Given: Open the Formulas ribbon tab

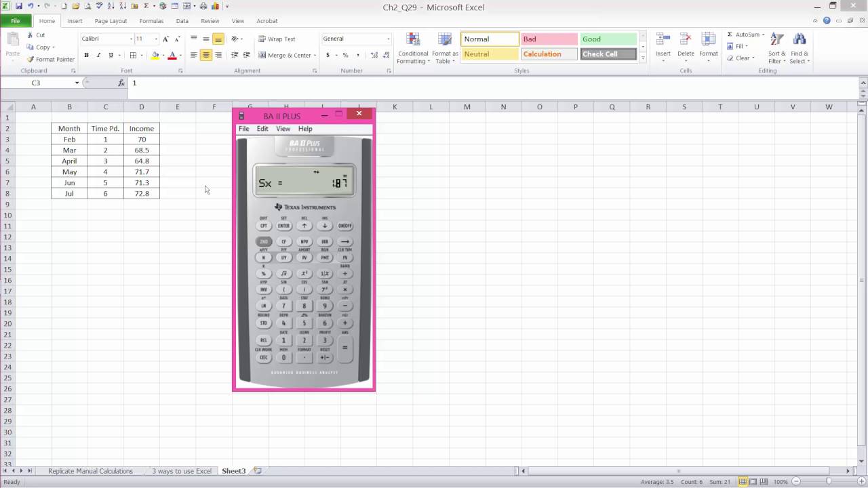Looking at the screenshot, I should pos(151,21).
